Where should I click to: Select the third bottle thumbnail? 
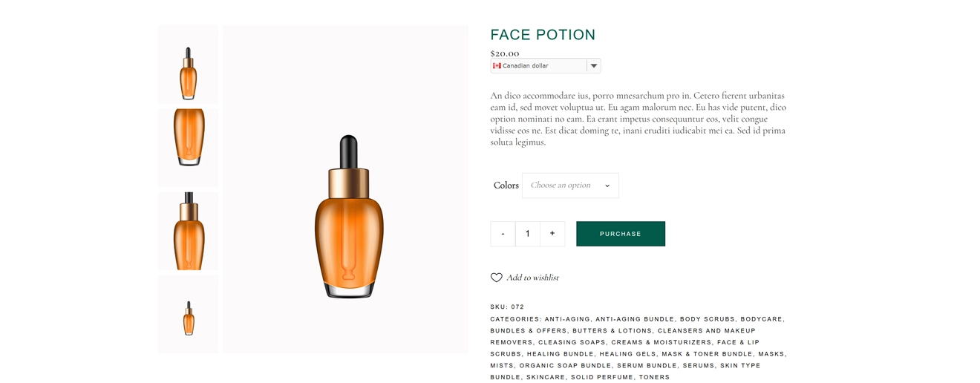pos(189,231)
